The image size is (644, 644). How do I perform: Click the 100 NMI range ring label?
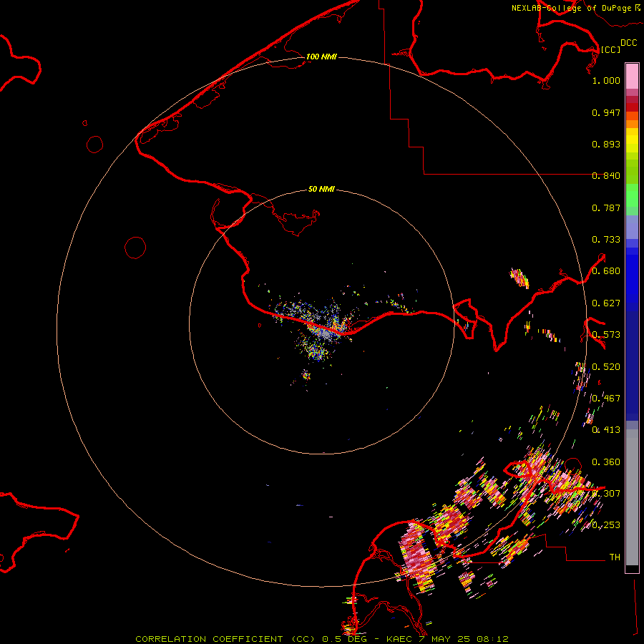[x=321, y=57]
